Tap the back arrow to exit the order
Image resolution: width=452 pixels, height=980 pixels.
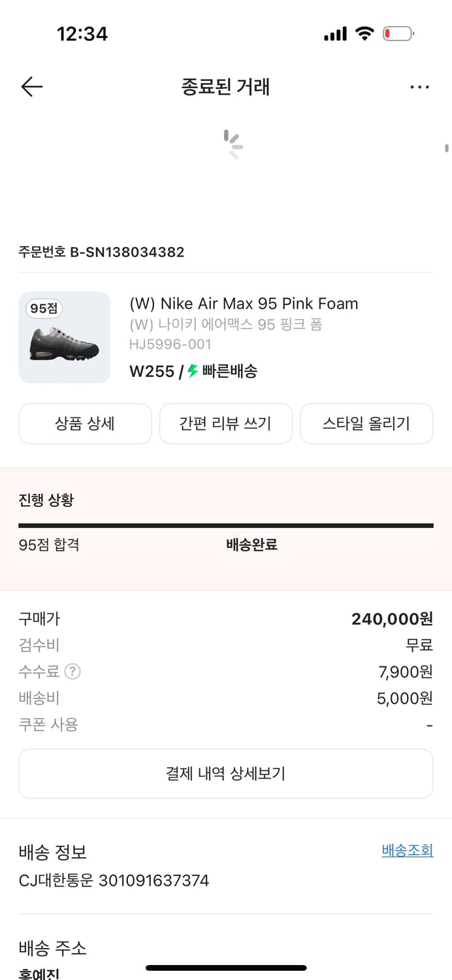point(31,86)
